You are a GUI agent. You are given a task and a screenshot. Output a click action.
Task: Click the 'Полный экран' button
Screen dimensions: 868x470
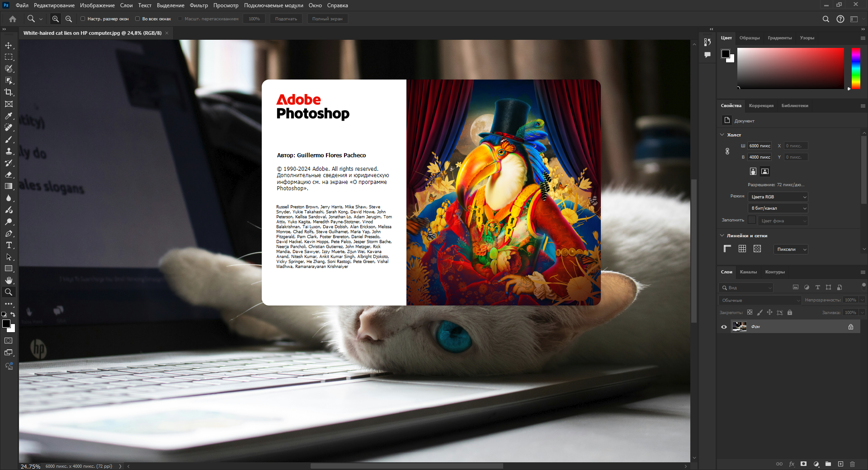[327, 19]
